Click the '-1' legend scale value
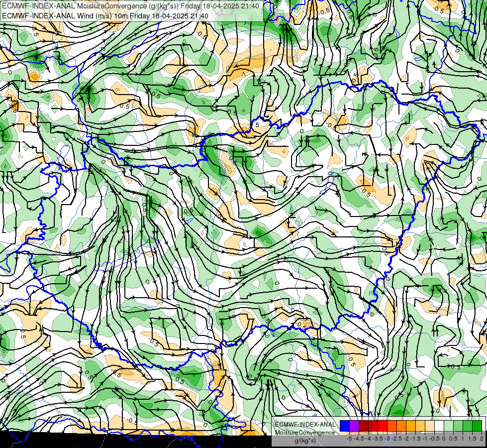 (425, 439)
